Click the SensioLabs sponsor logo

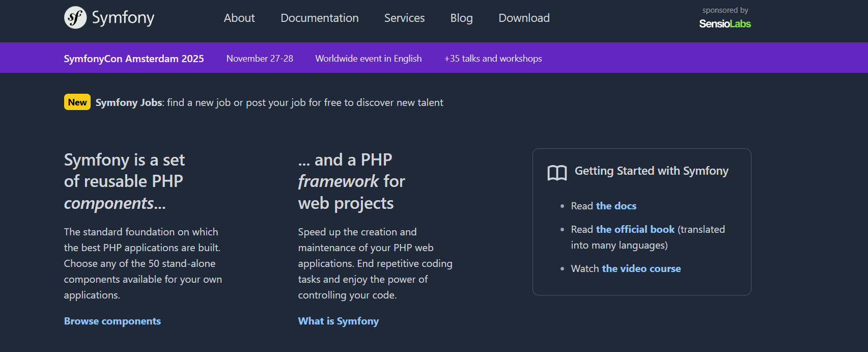coord(724,24)
